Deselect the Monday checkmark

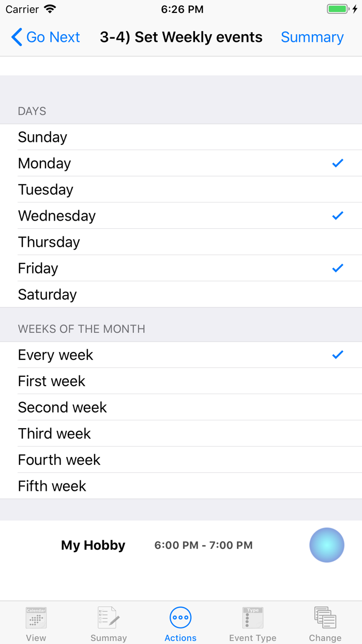click(x=337, y=163)
